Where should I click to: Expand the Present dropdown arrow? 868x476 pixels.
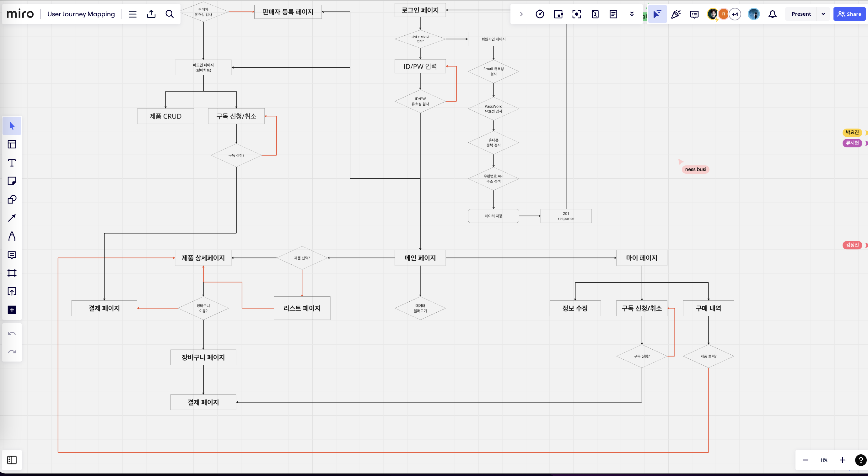click(823, 14)
